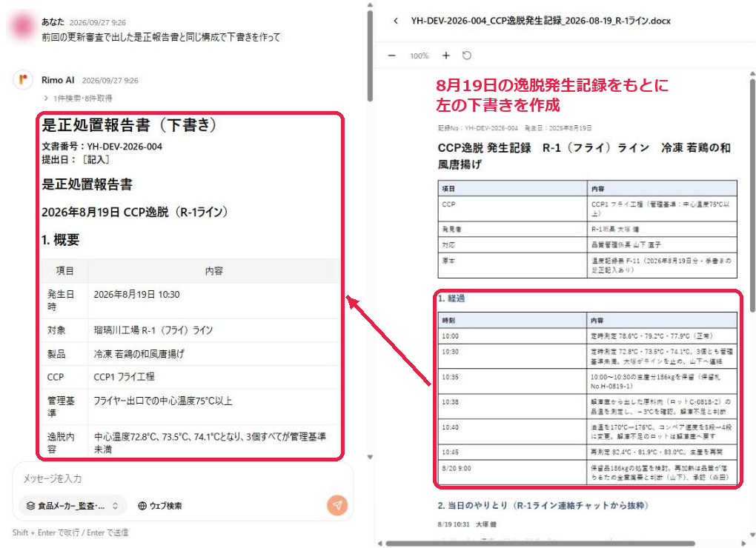Viewport: 756px width, 548px height.
Task: Go back with the chevron beside the docx filename
Action: 396,21
